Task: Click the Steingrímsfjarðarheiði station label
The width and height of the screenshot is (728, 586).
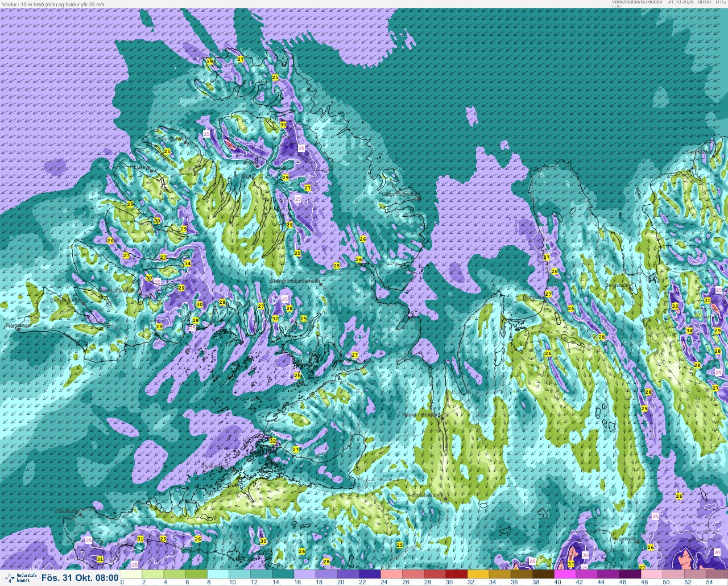Action: tap(295, 281)
